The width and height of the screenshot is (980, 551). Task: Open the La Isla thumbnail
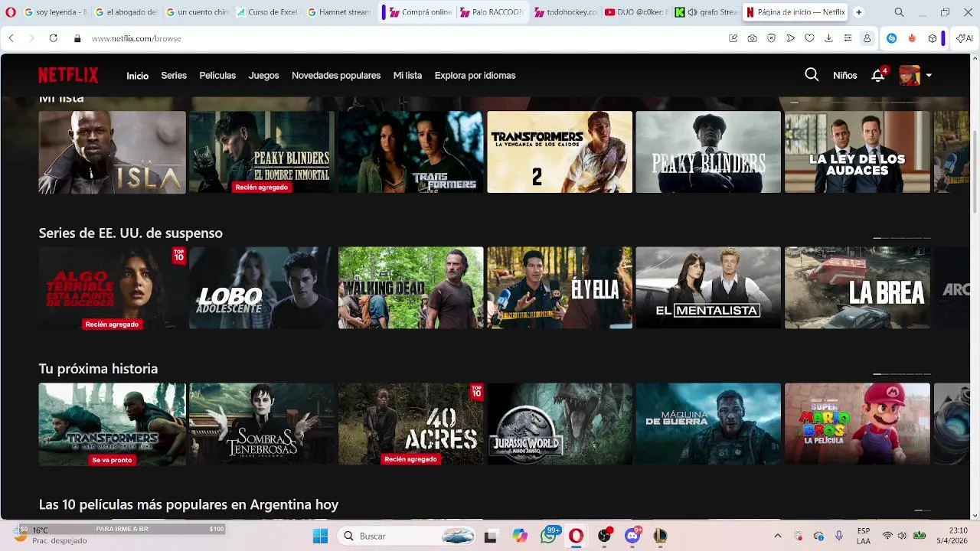[113, 152]
